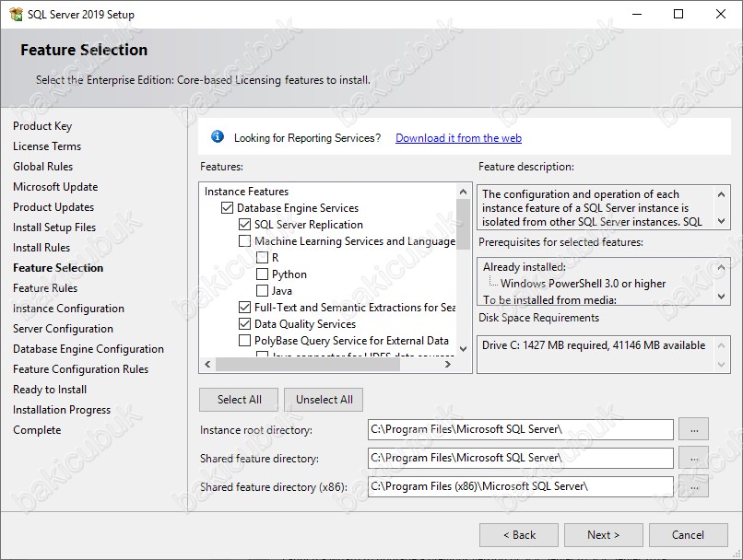The height and width of the screenshot is (560, 743).
Task: Browse for Shared feature directory (x86)
Action: point(694,486)
